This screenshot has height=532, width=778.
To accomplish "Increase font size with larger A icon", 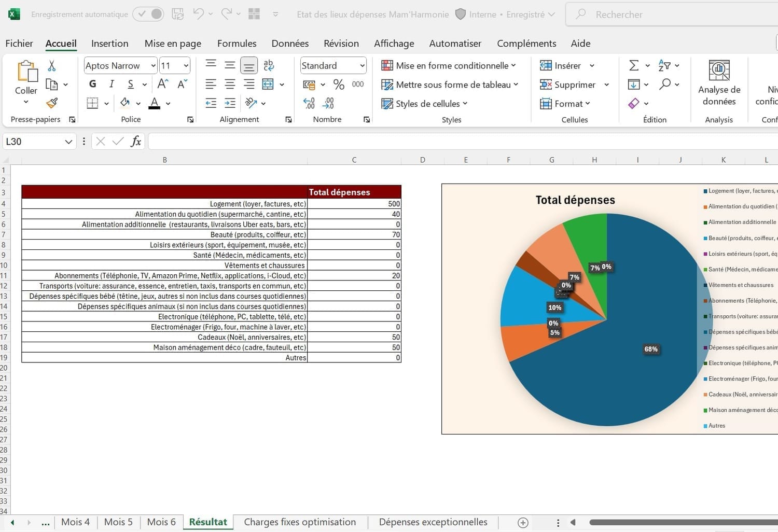I will (x=163, y=84).
